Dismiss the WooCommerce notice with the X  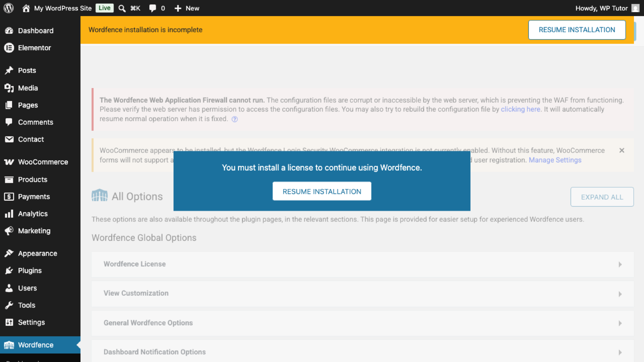click(x=622, y=150)
